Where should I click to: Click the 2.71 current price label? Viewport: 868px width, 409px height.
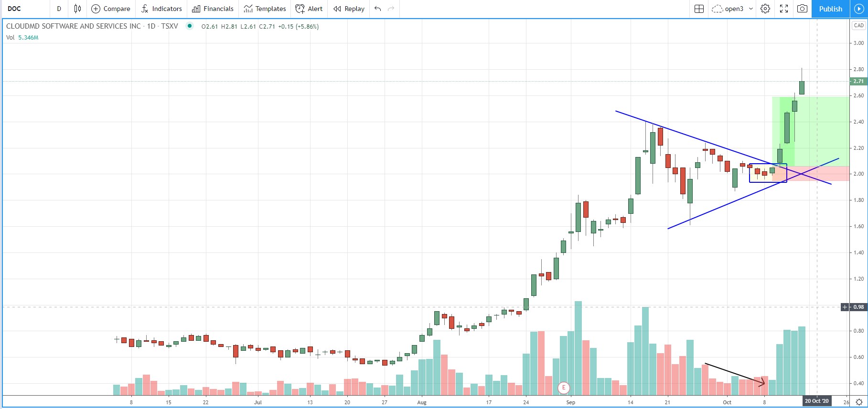858,81
